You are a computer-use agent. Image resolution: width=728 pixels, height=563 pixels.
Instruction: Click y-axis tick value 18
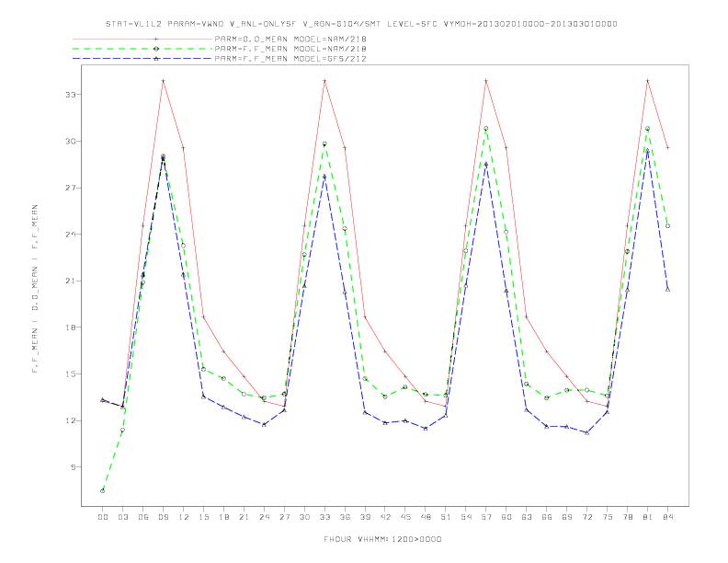click(x=70, y=327)
